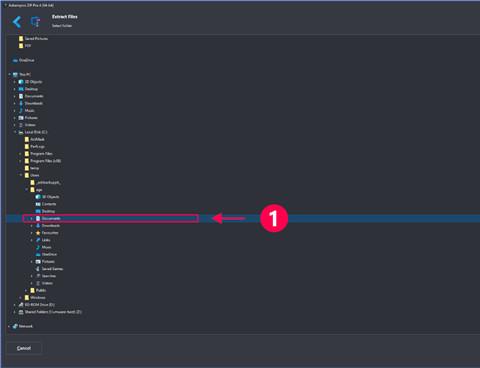The width and height of the screenshot is (480, 368).
Task: Expand the Network node arrow
Action: pos(9,326)
